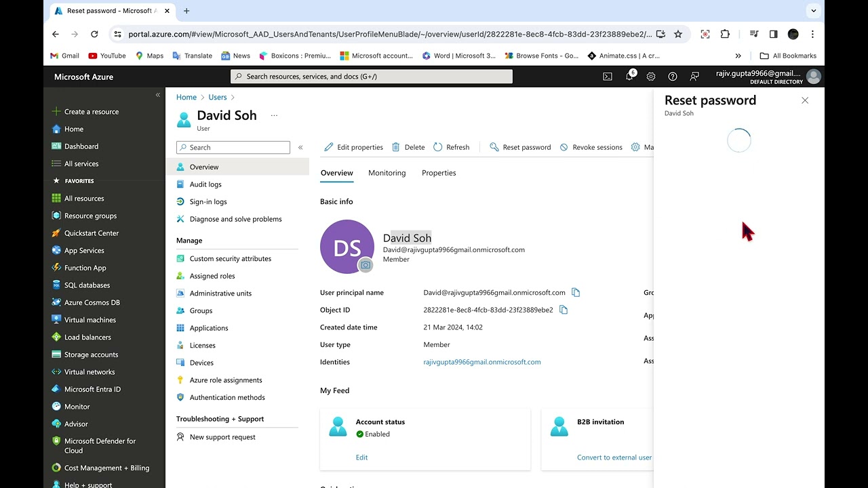Select the Overview tab
Viewport: 868px width, 488px height.
coord(337,173)
